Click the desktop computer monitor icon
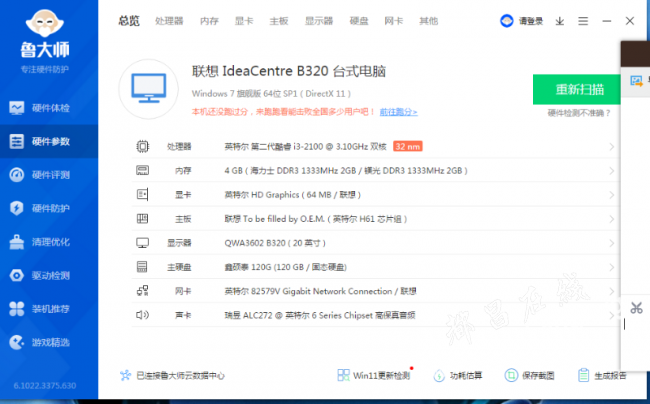 pyautogui.click(x=149, y=89)
